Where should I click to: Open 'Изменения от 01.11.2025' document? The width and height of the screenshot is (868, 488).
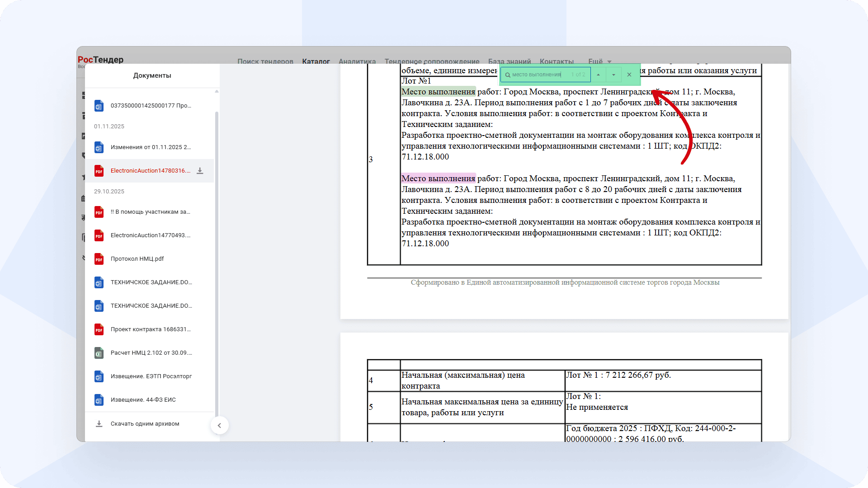(x=150, y=147)
